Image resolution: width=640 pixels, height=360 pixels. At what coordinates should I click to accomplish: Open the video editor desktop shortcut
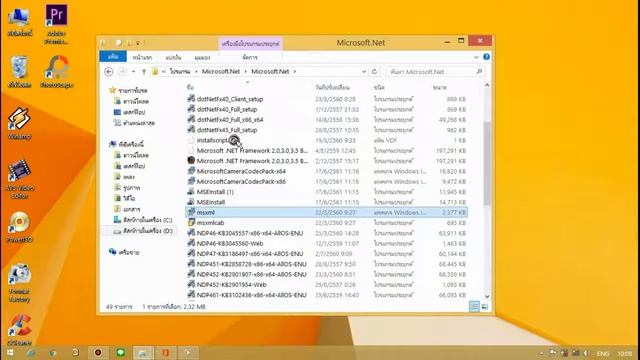[19, 179]
